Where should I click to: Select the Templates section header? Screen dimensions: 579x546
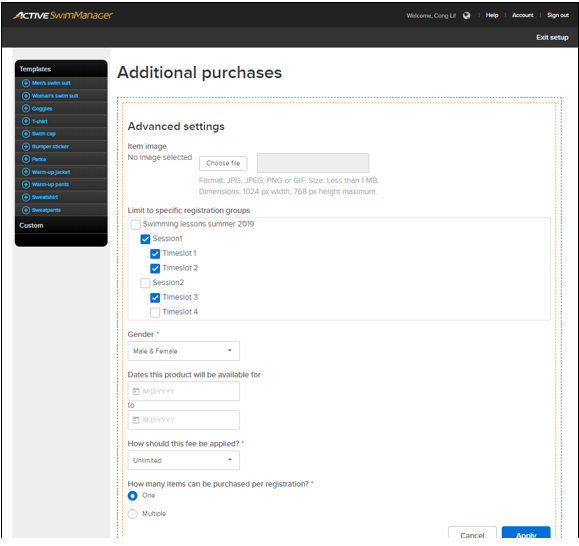click(61, 69)
